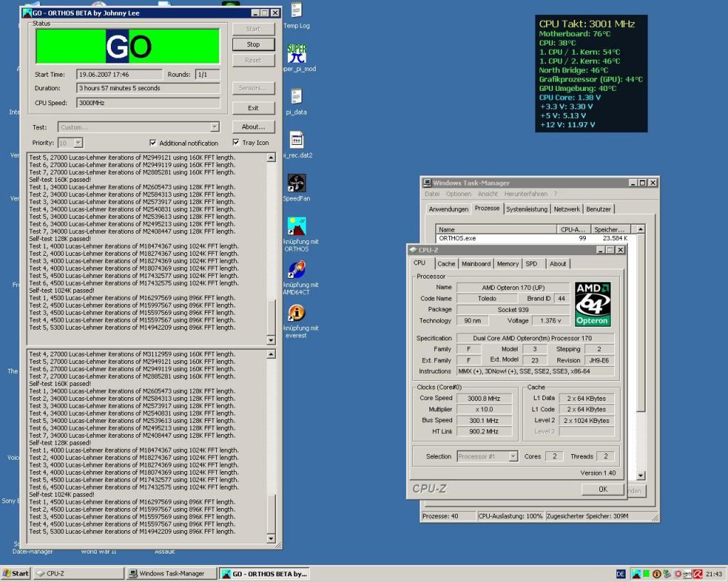Click the CPU Takt temperature overlay
728x582 pixels.
point(591,73)
